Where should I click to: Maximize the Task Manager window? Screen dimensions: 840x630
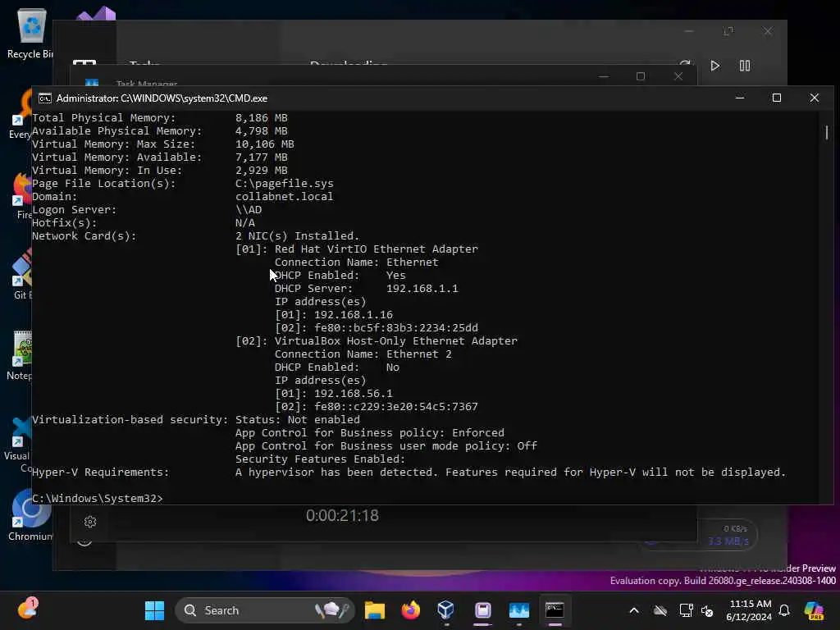point(641,76)
